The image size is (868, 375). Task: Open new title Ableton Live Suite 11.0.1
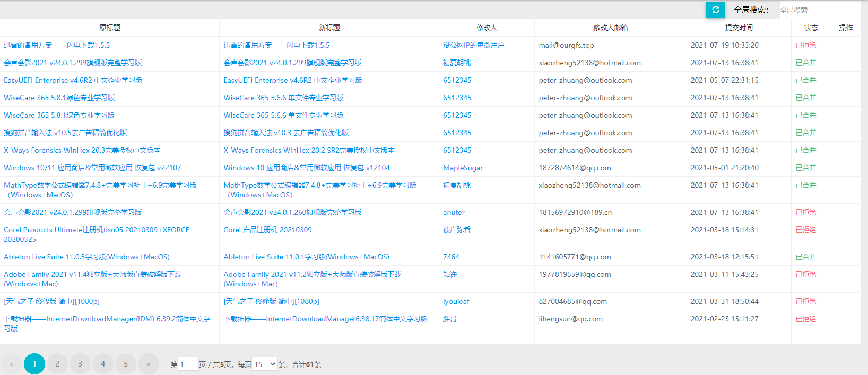point(306,257)
